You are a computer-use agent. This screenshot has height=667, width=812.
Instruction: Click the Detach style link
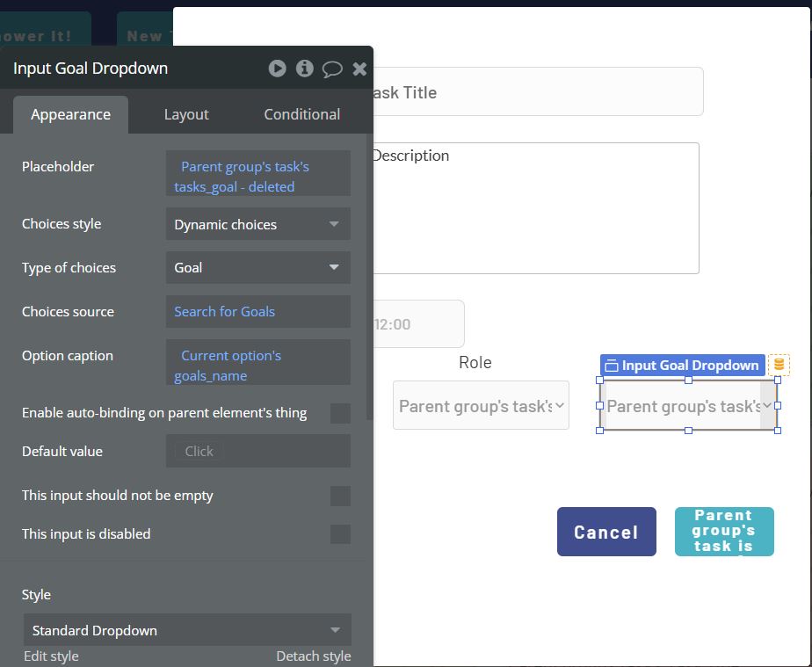click(x=314, y=656)
